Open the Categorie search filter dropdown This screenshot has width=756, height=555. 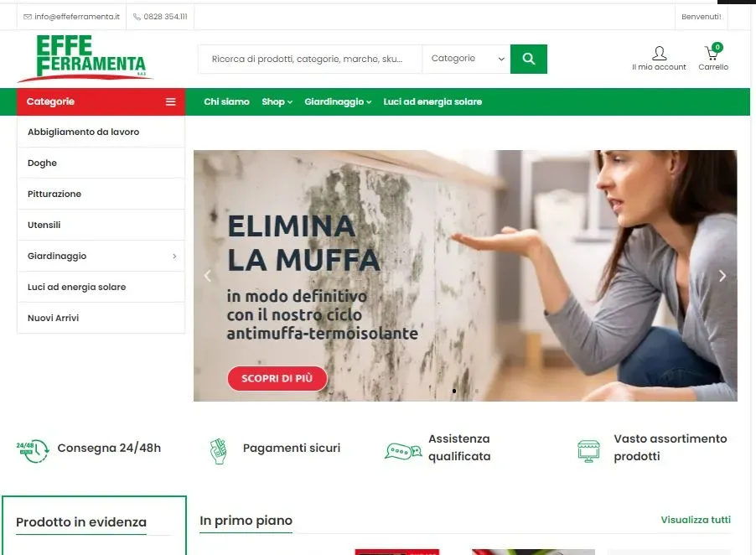click(466, 59)
